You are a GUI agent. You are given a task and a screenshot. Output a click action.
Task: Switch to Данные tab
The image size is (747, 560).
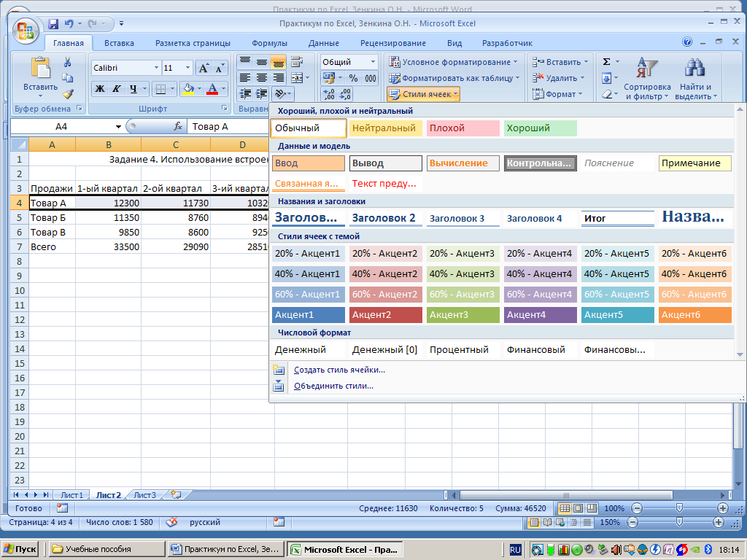(x=323, y=43)
